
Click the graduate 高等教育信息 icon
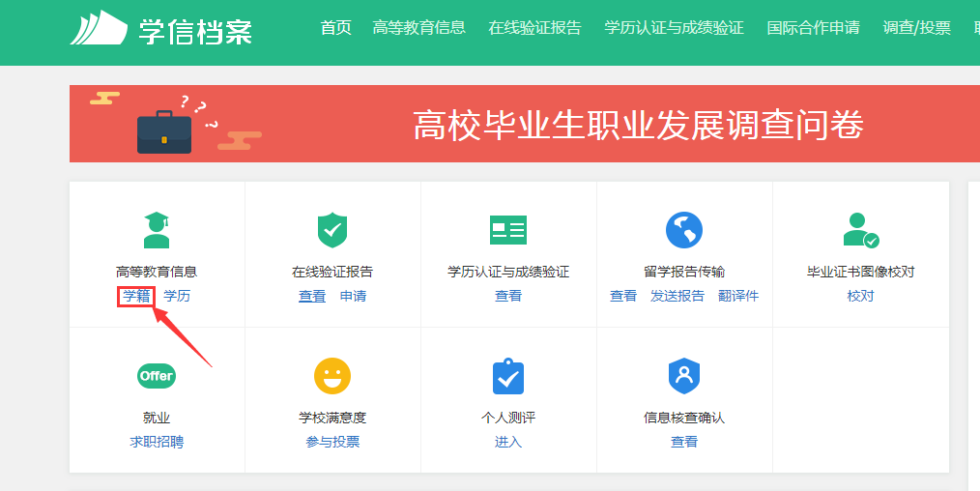click(156, 230)
